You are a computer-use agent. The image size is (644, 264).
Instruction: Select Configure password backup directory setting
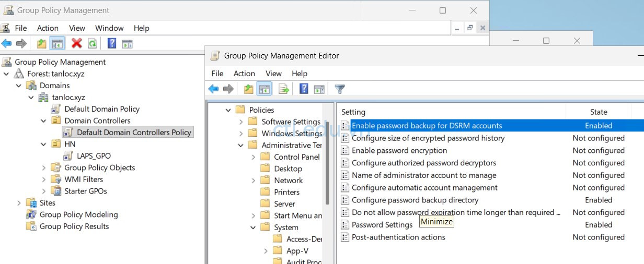click(491, 200)
